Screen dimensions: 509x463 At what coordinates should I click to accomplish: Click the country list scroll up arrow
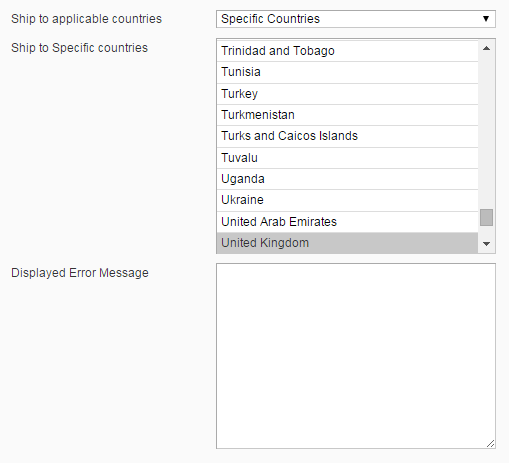click(486, 48)
